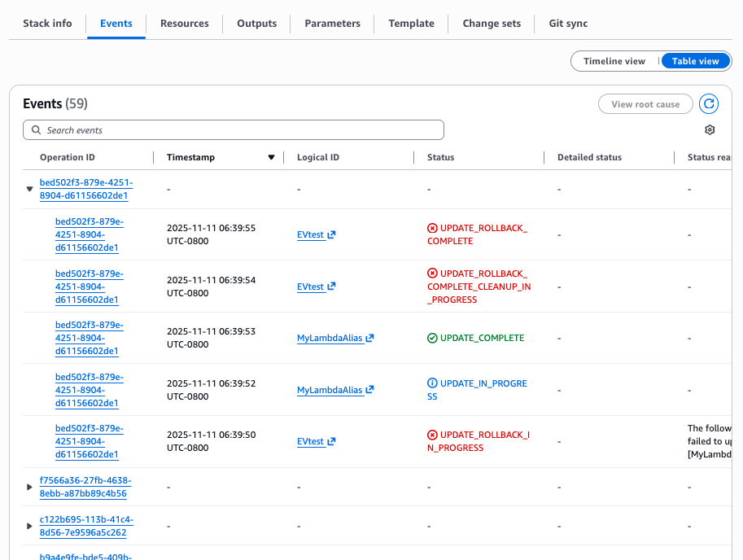Open EVtest in a new tab via external link icon
Screen dimensions: 743x560
click(330, 234)
